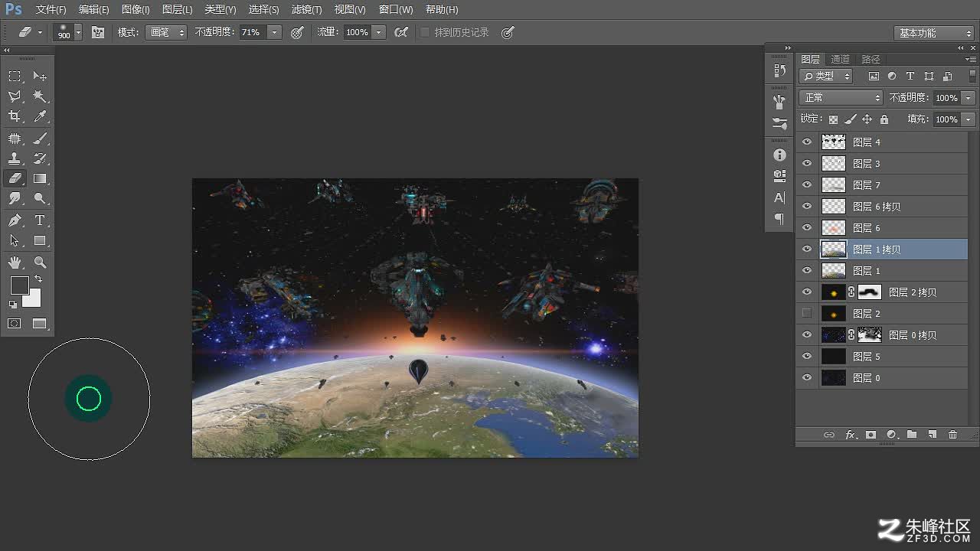Open the 文件(F) menu
980x551 pixels.
pyautogui.click(x=51, y=10)
